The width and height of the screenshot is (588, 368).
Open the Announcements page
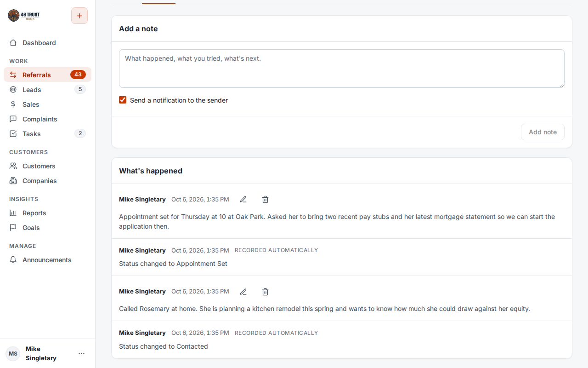[47, 260]
